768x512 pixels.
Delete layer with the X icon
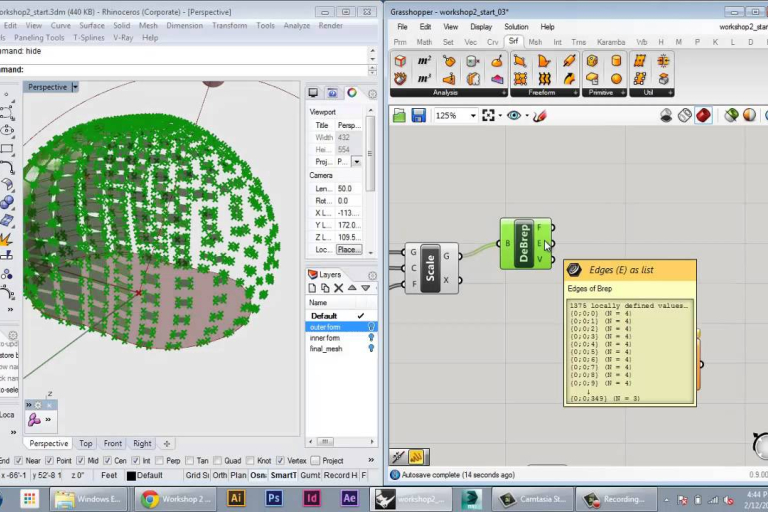click(x=338, y=288)
